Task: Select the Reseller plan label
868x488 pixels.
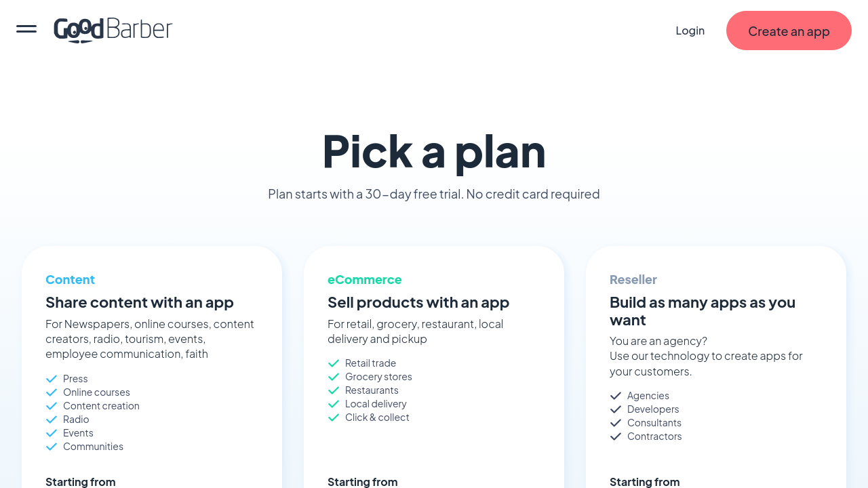Action: pyautogui.click(x=633, y=279)
